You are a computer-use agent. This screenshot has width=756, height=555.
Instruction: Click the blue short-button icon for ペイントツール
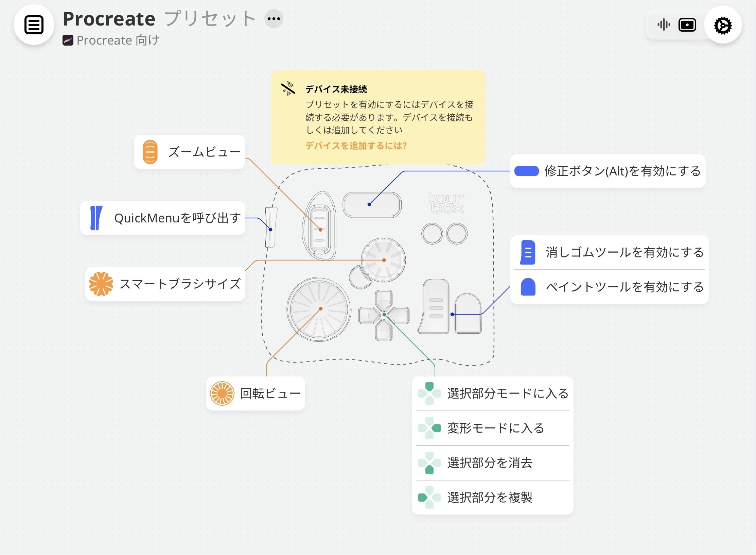(528, 287)
